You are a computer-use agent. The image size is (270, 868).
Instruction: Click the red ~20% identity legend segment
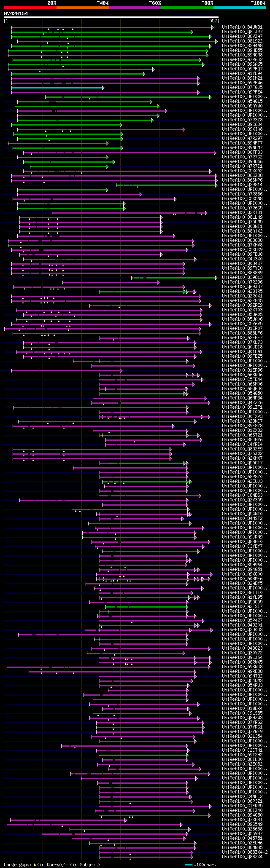(30, 8)
